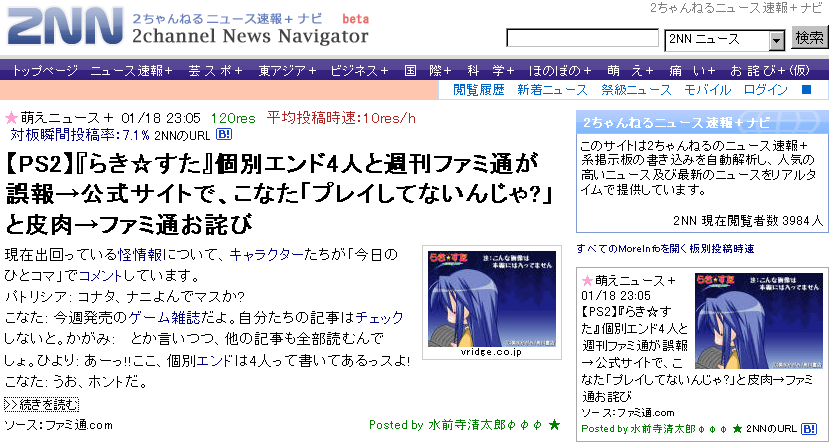Expand the article with >>続きを読む
Screen dimensions: 829x442
point(41,404)
